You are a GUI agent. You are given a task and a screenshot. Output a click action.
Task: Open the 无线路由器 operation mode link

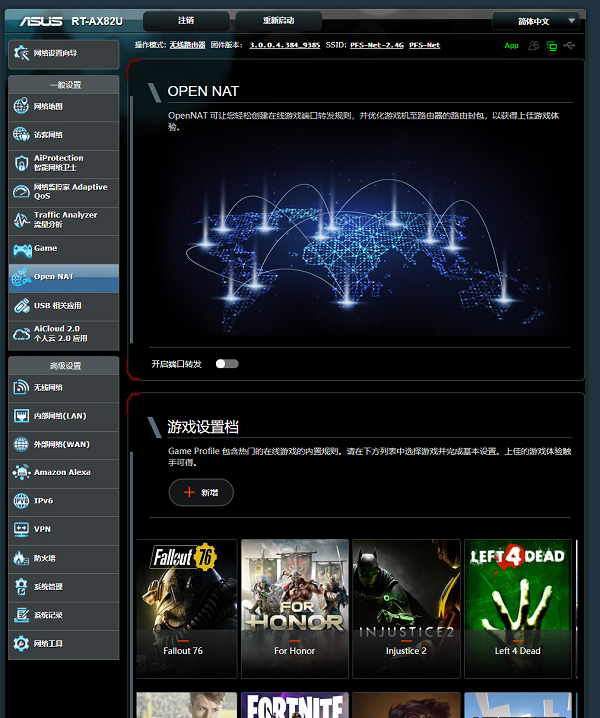[x=187, y=45]
